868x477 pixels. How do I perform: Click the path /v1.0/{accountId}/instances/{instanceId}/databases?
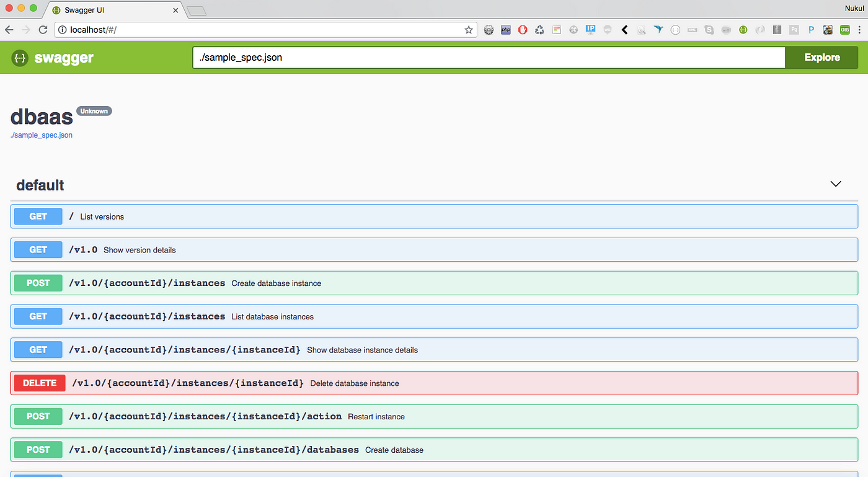[x=214, y=450]
